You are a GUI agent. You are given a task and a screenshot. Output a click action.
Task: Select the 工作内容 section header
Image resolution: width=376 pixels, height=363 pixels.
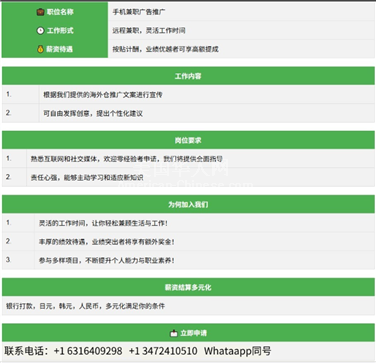[x=188, y=76]
